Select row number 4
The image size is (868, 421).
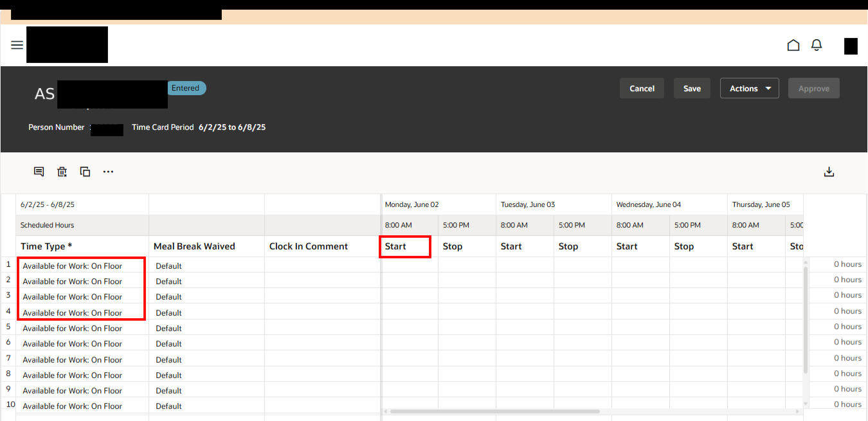[x=8, y=311]
